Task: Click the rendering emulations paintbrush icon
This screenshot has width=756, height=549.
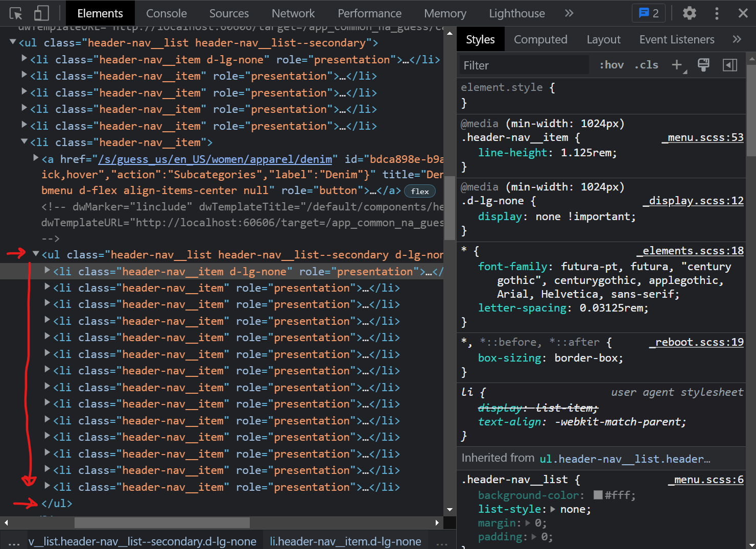Action: (703, 65)
